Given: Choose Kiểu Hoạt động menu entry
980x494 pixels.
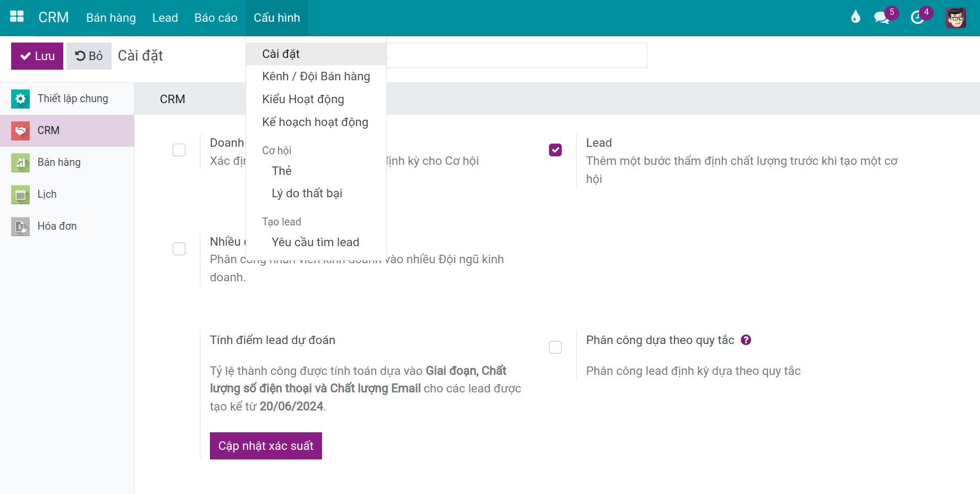Looking at the screenshot, I should pyautogui.click(x=316, y=99).
